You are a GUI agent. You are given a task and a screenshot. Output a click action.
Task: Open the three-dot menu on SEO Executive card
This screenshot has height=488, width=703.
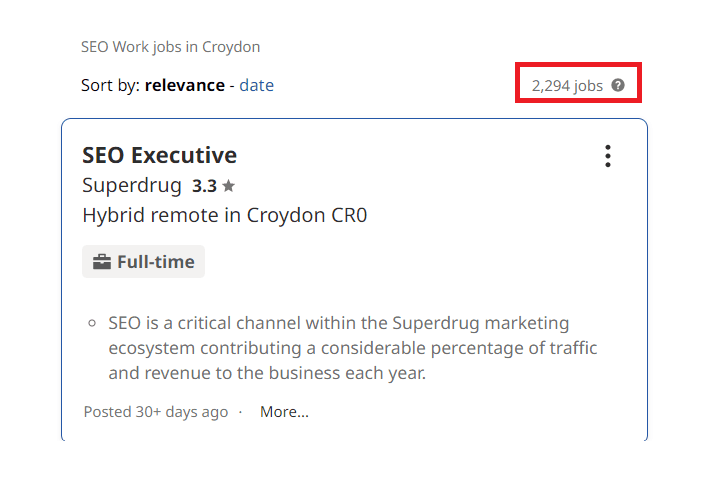click(608, 156)
